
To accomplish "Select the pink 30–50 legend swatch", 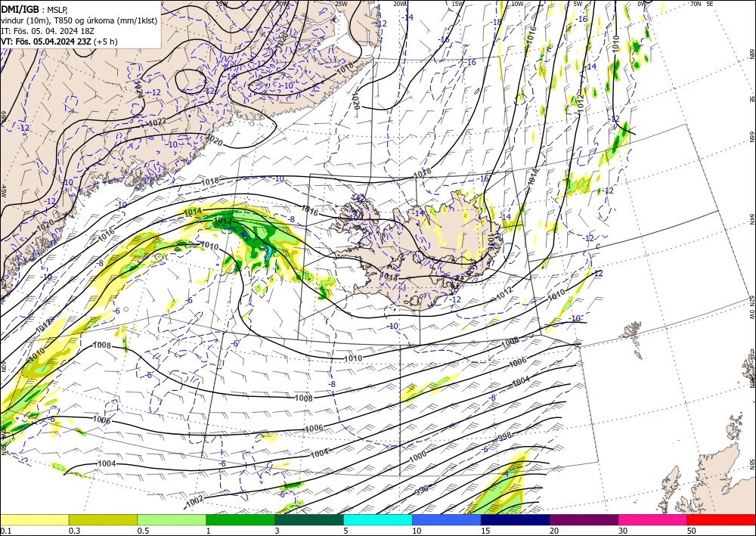I will pyautogui.click(x=652, y=519).
